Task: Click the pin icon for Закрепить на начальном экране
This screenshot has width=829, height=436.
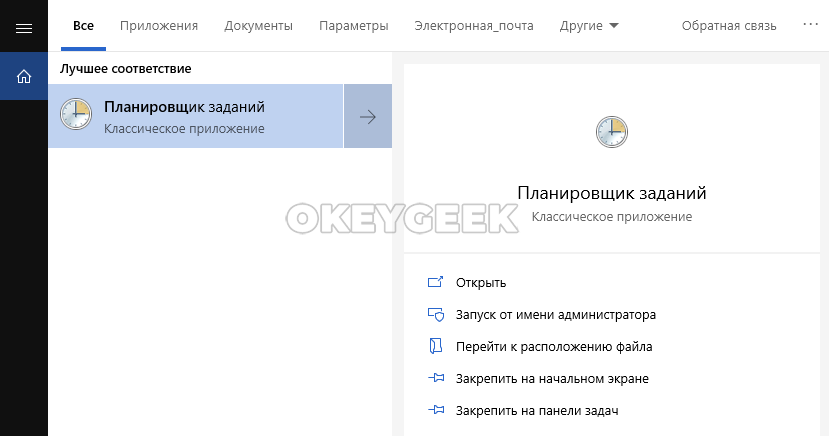Action: coord(435,379)
